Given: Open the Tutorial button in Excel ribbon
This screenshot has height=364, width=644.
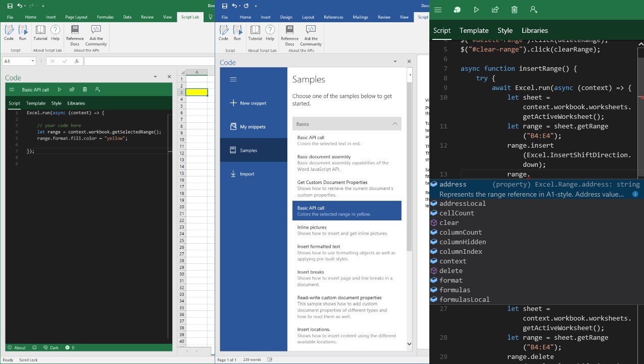Looking at the screenshot, I should (40, 33).
